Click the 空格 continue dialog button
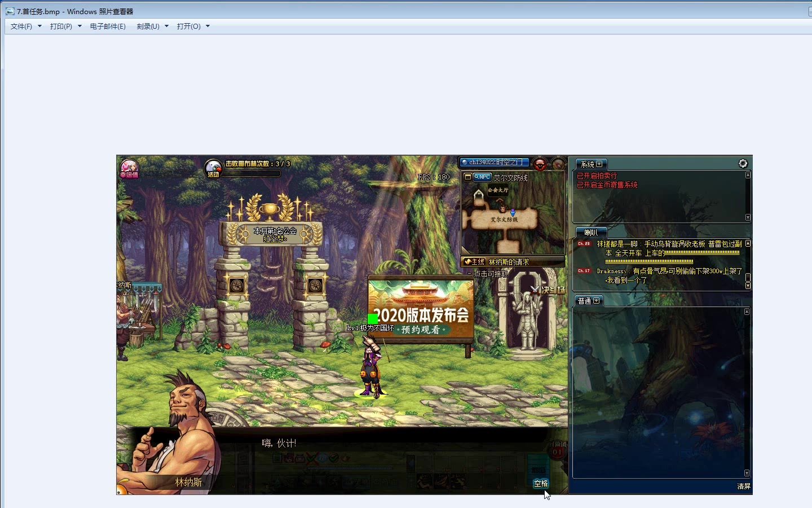This screenshot has height=508, width=812. coord(541,483)
